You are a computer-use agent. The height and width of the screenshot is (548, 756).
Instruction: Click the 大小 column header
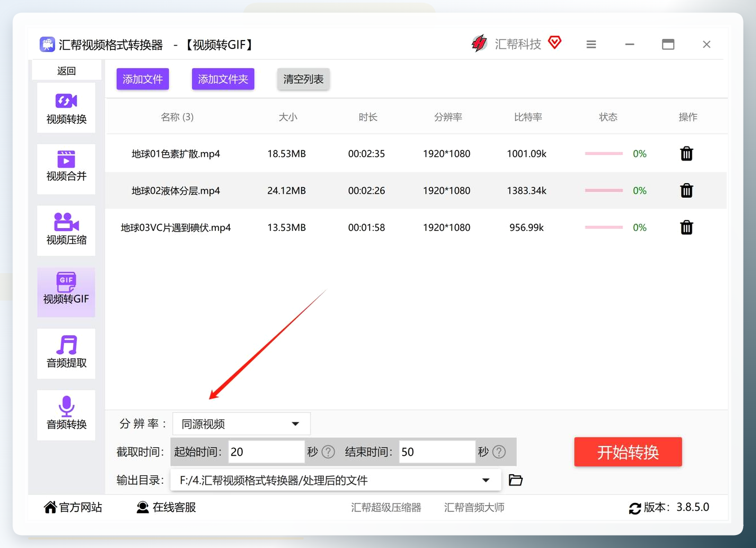tap(288, 117)
